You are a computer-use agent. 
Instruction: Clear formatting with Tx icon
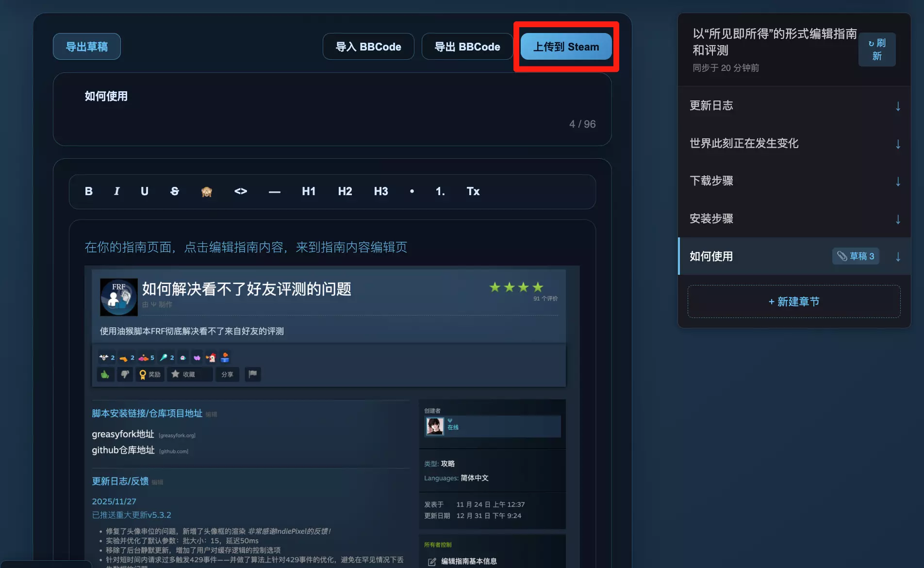[473, 191]
